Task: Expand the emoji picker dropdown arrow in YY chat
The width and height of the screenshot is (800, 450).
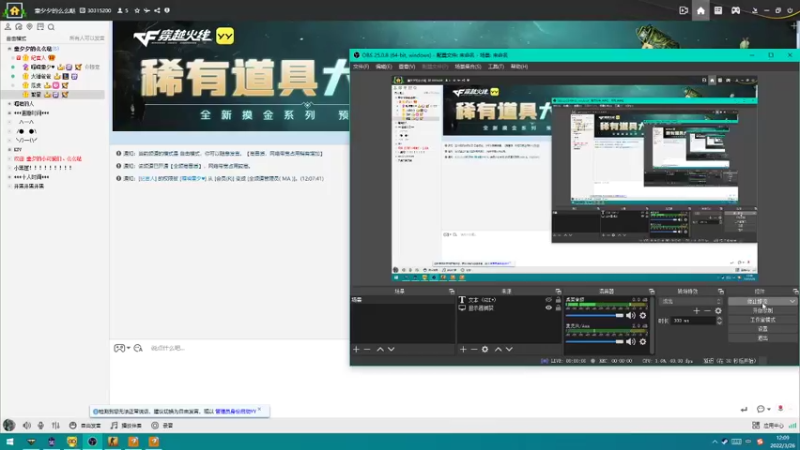Action: (128, 348)
